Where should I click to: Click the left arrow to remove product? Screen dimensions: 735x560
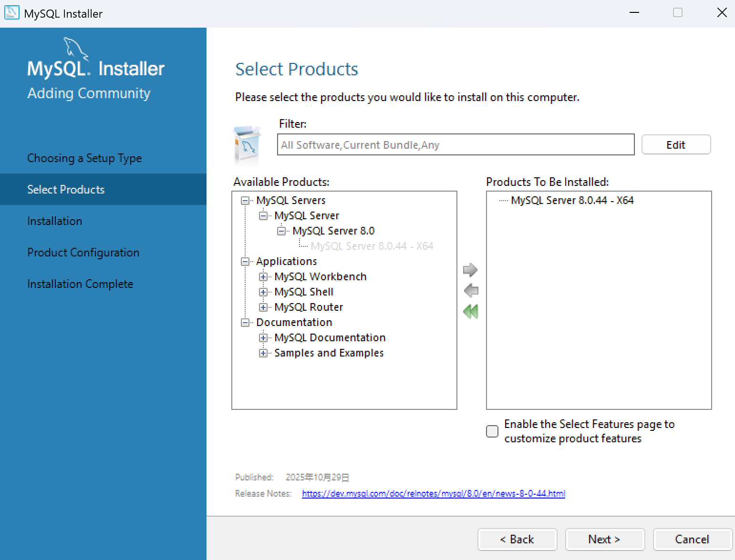pyautogui.click(x=471, y=290)
